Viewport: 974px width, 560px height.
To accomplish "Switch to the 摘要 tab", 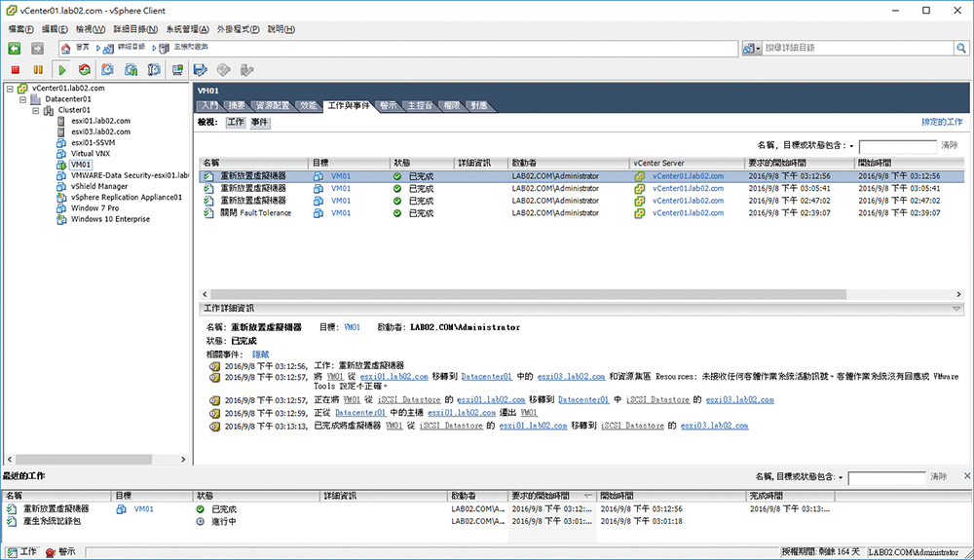I will click(x=236, y=106).
